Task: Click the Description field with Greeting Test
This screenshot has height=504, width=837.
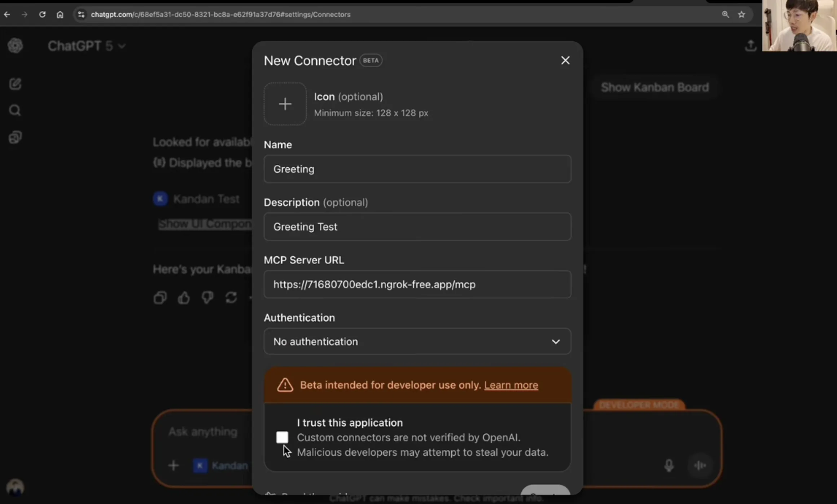Action: 417,226
